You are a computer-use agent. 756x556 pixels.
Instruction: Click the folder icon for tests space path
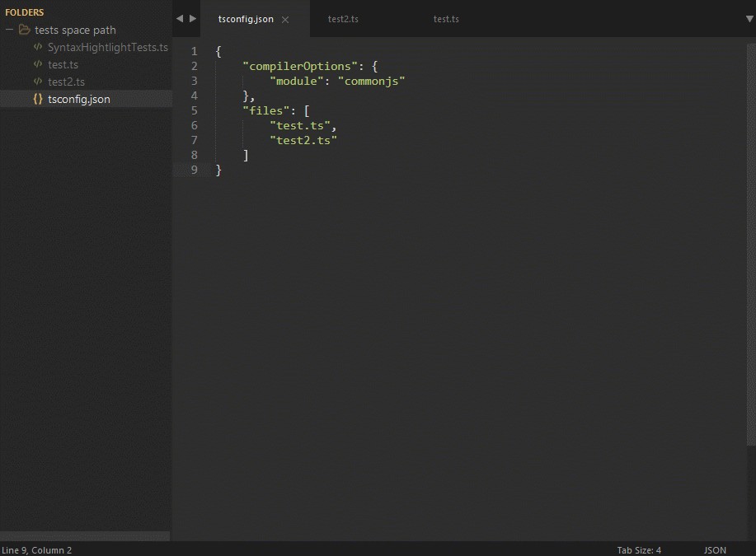point(25,30)
